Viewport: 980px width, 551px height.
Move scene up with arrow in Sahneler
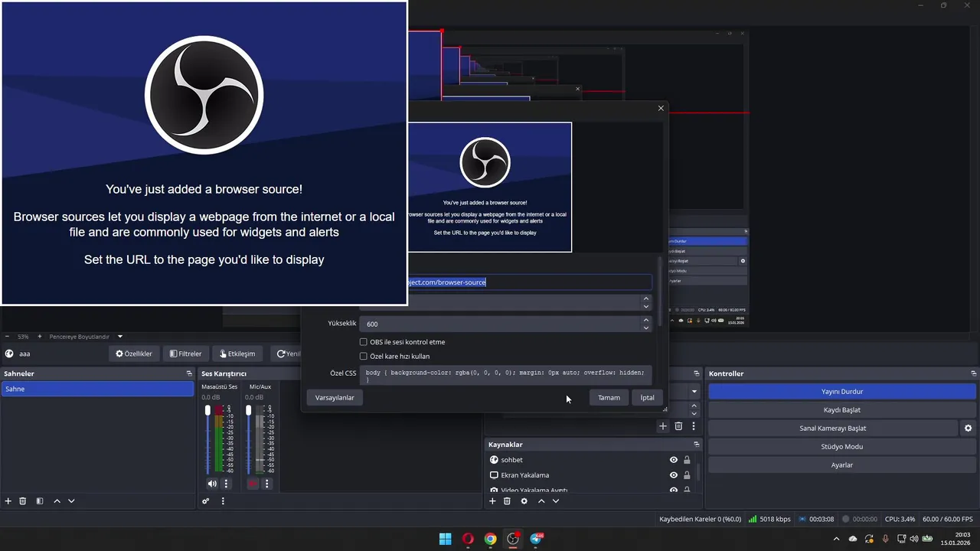(57, 501)
